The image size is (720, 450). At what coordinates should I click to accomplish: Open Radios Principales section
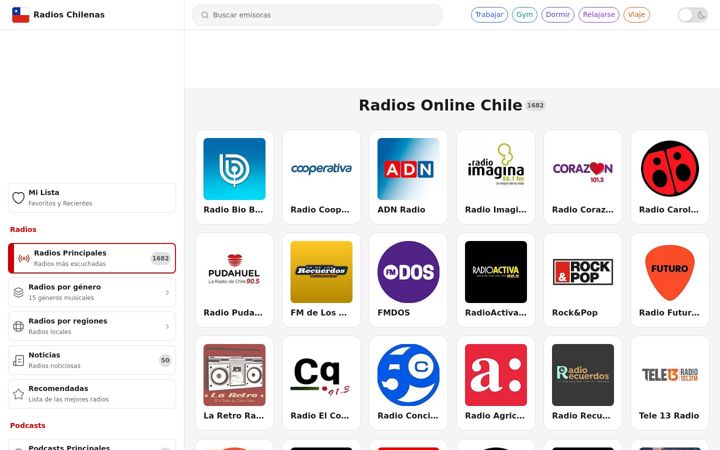point(92,259)
